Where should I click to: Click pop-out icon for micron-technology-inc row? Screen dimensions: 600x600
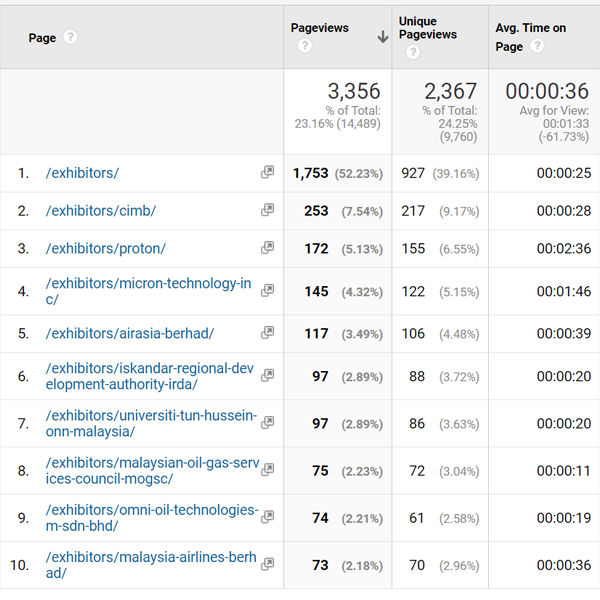(x=267, y=291)
